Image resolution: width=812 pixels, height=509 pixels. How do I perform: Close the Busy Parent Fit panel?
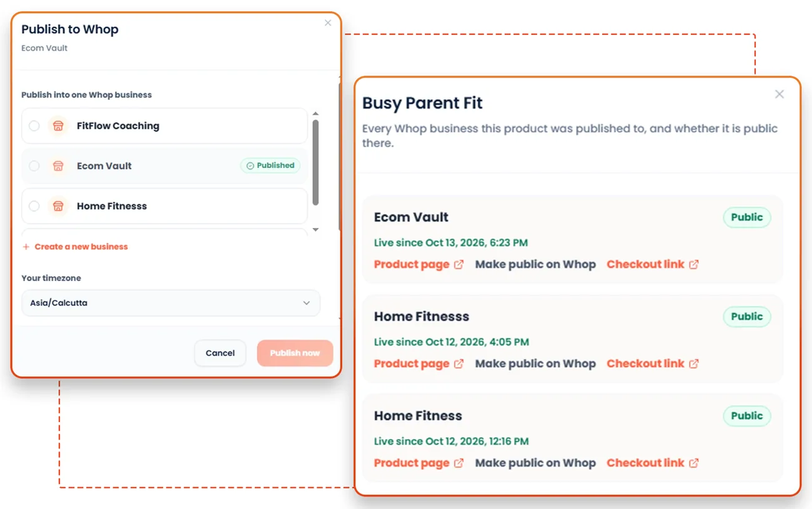[780, 94]
